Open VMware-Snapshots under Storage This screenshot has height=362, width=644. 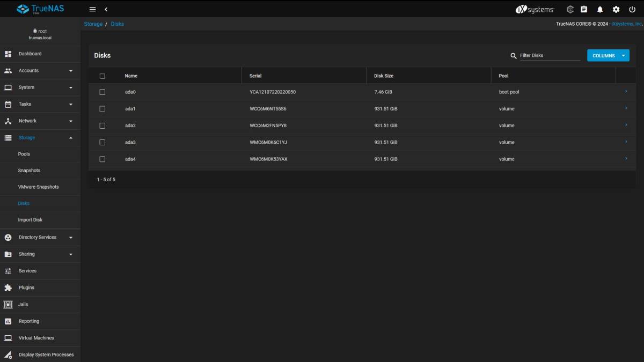click(39, 187)
